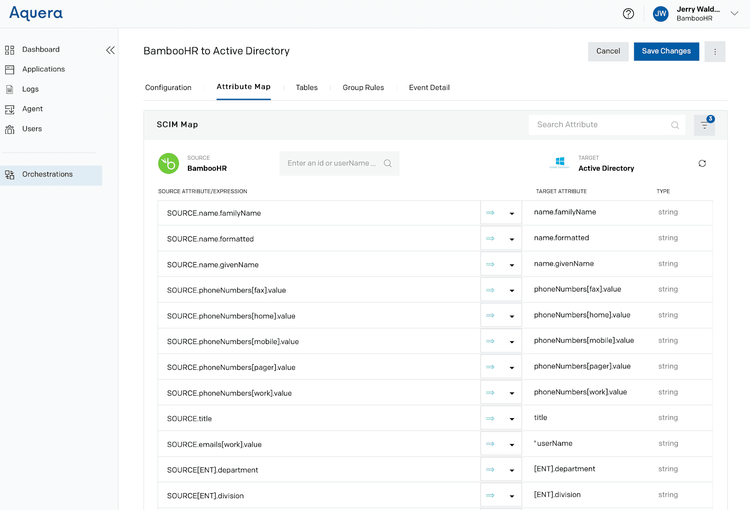Click the refresh target icon

702,164
